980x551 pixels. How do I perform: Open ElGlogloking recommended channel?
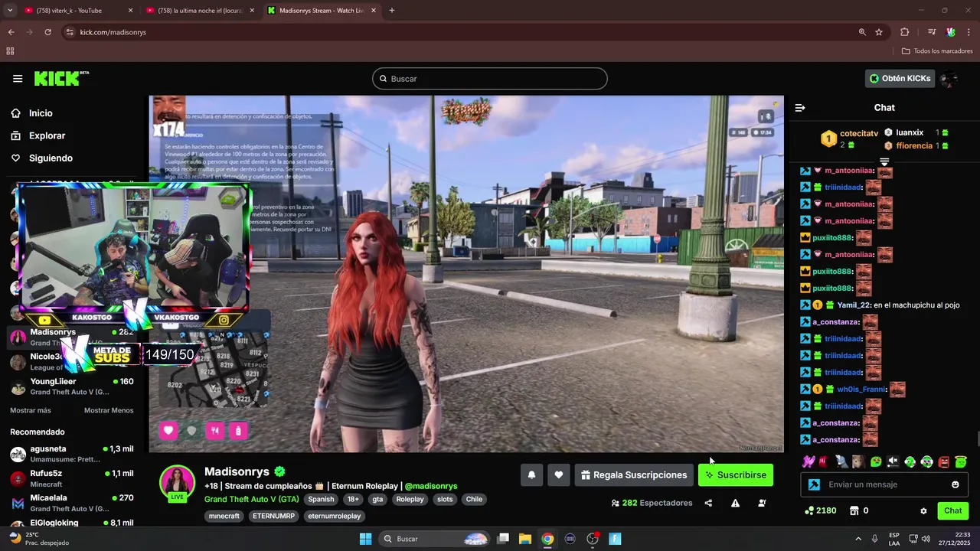[x=72, y=523]
